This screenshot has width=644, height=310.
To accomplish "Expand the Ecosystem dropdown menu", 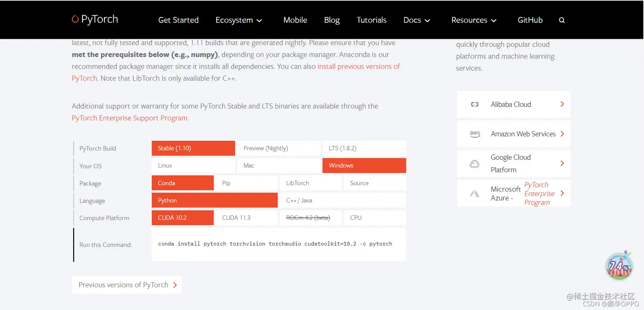I will 239,20.
